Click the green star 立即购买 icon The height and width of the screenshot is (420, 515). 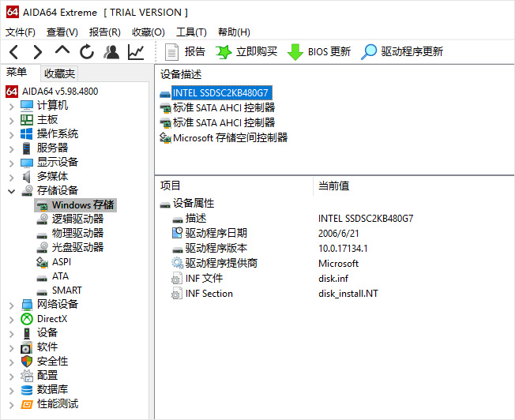coord(224,52)
